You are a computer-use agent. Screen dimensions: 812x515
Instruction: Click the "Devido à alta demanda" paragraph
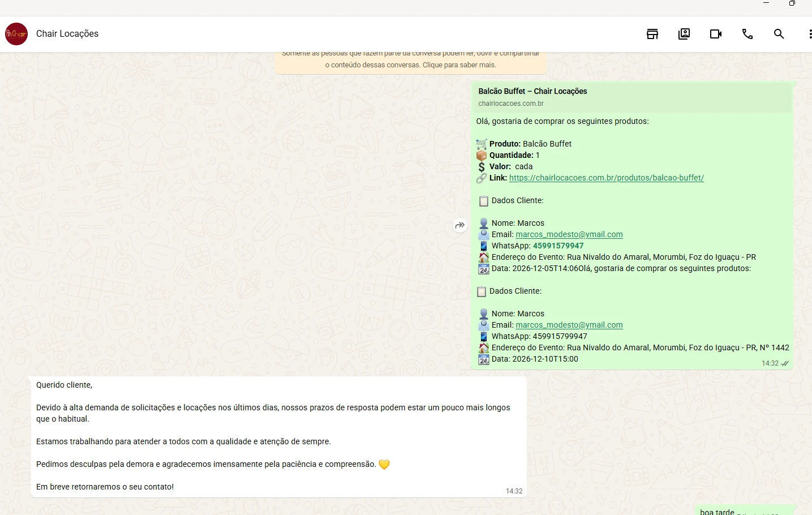point(273,413)
